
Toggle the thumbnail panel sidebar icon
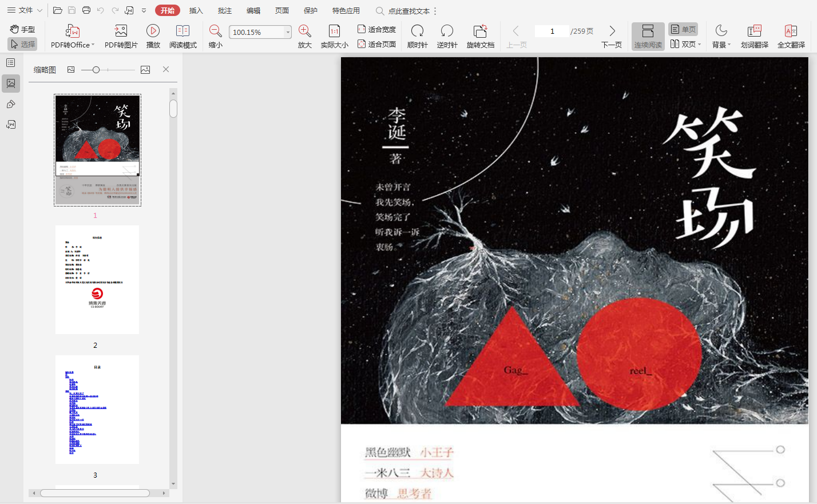(x=11, y=84)
